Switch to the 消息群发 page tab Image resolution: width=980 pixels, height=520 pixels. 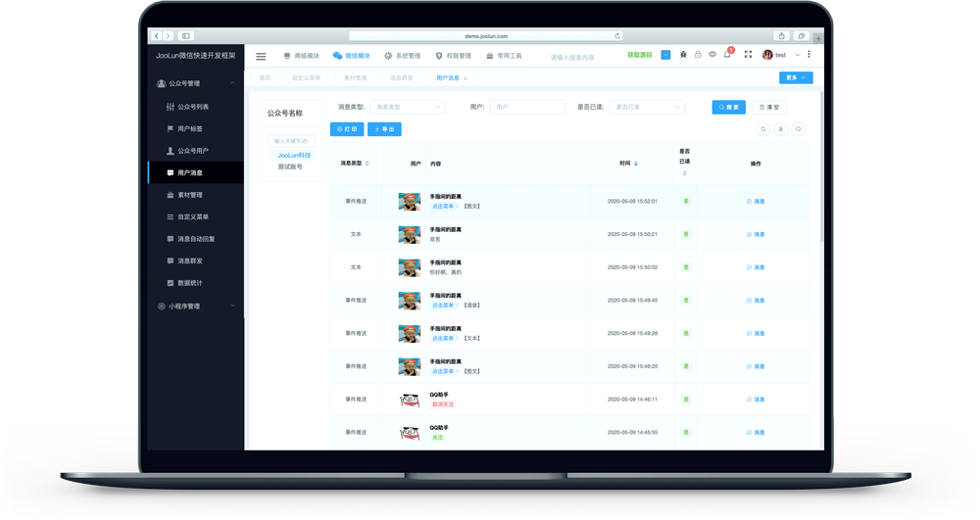click(x=402, y=78)
